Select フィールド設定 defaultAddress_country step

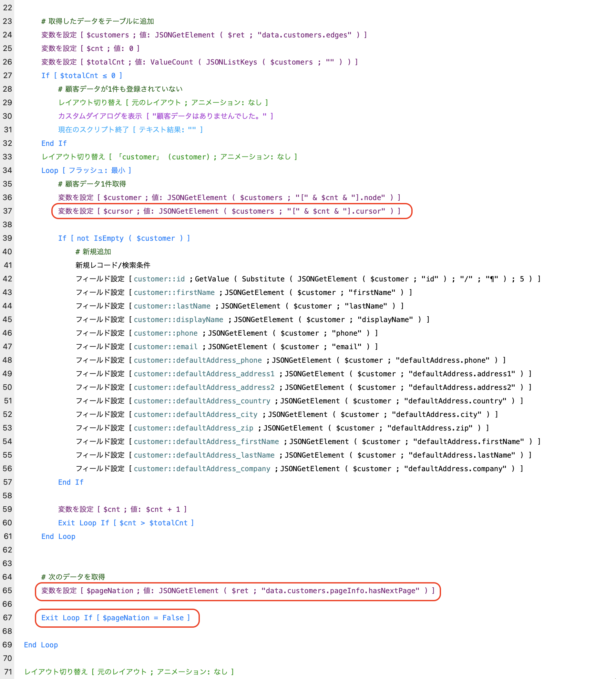(x=300, y=401)
